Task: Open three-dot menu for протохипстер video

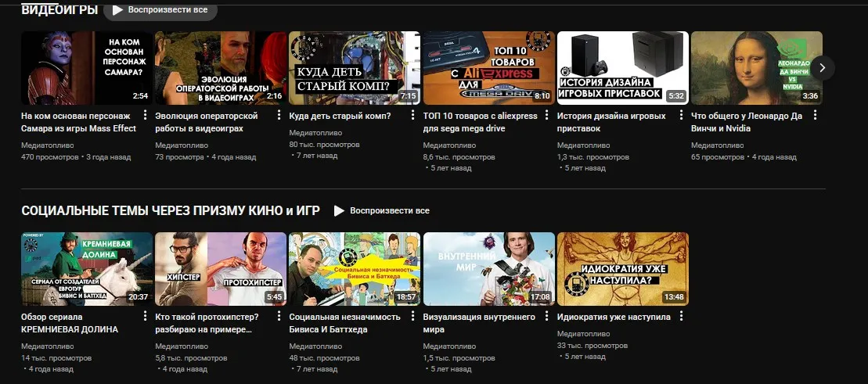Action: click(x=279, y=317)
